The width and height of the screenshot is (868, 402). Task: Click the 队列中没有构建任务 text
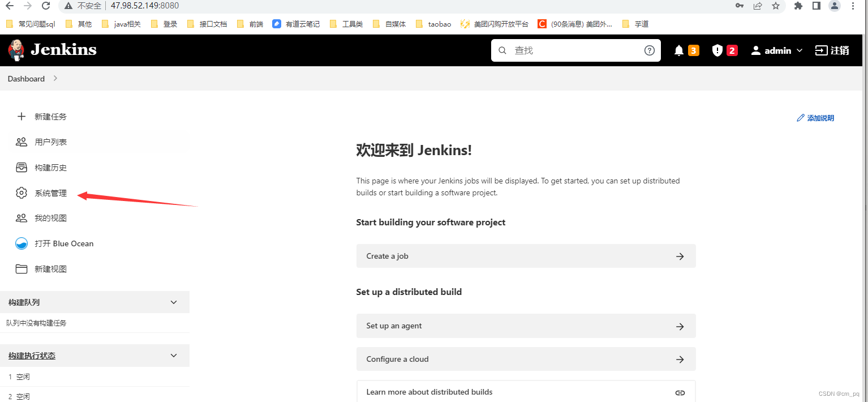pos(36,323)
